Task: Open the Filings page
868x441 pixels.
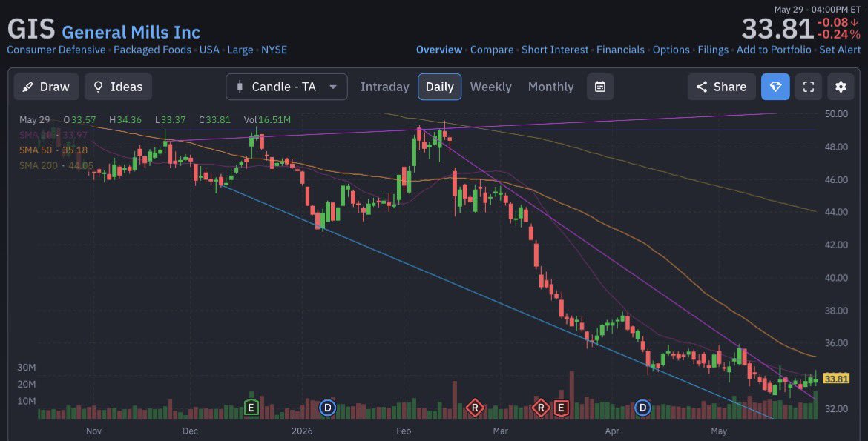Action: point(713,50)
